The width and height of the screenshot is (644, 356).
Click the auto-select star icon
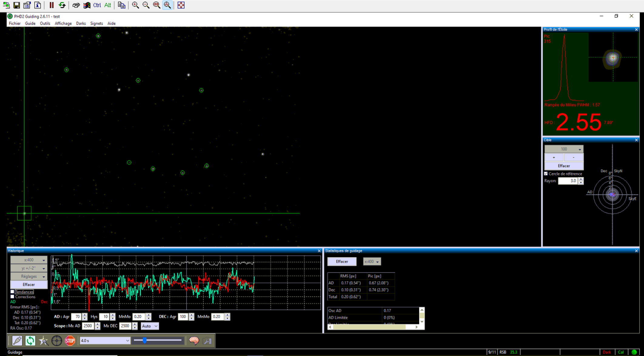44,341
